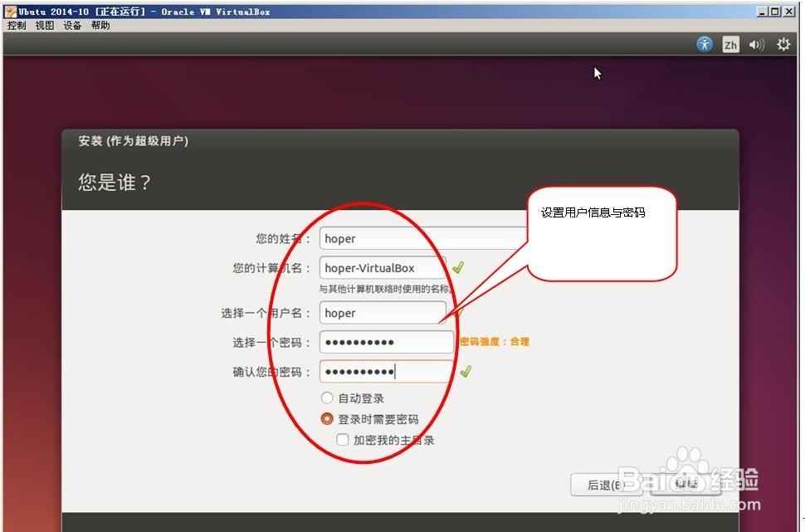Open the 控制 menu in VirtualBox
Image resolution: width=805 pixels, height=532 pixels.
click(17, 25)
